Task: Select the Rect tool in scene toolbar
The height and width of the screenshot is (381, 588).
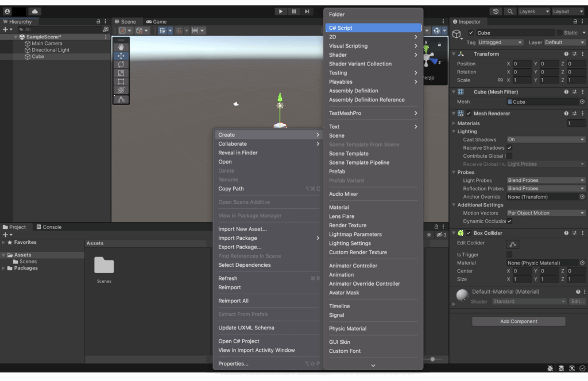Action: pos(121,81)
